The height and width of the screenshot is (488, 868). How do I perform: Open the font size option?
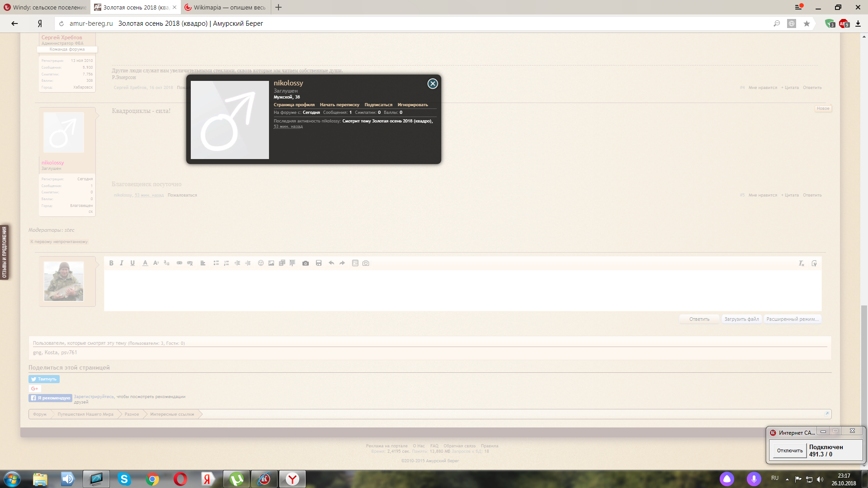click(x=156, y=263)
